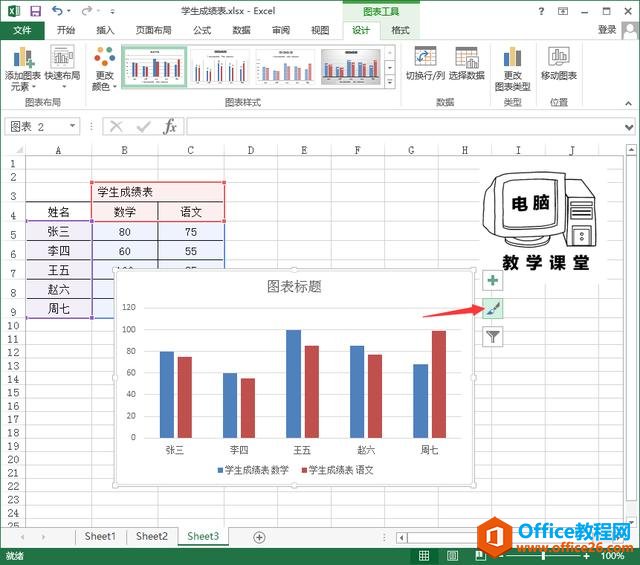Click into formula bar input

tap(404, 127)
